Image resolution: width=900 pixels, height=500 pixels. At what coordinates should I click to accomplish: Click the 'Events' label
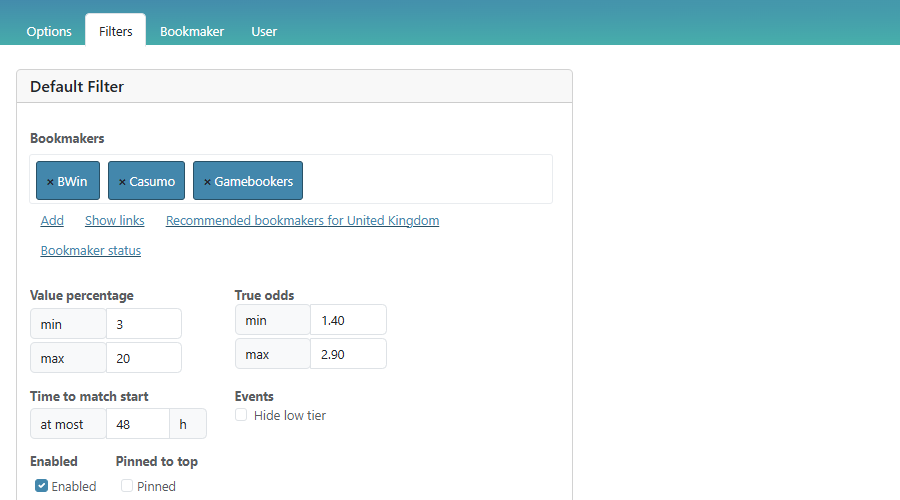pyautogui.click(x=254, y=396)
